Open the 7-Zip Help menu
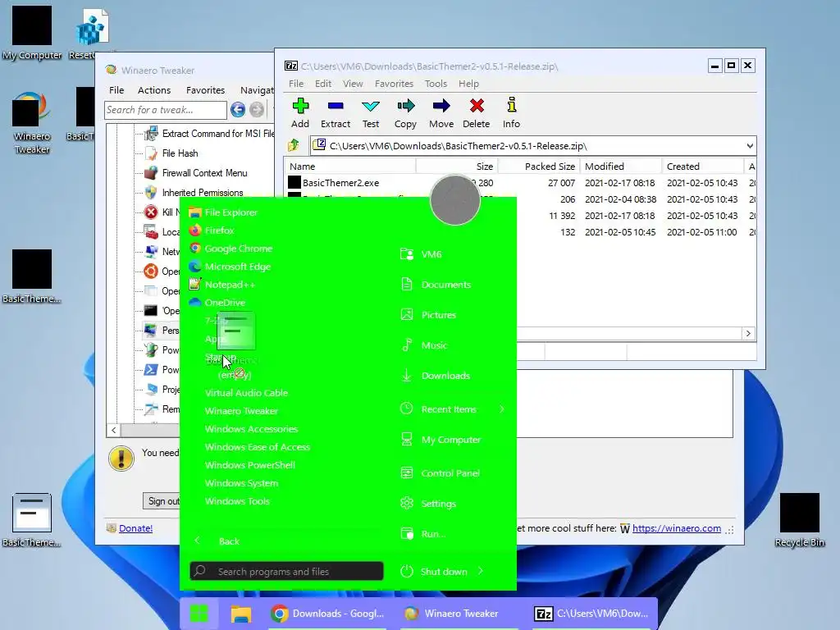The image size is (840, 630). (x=468, y=84)
